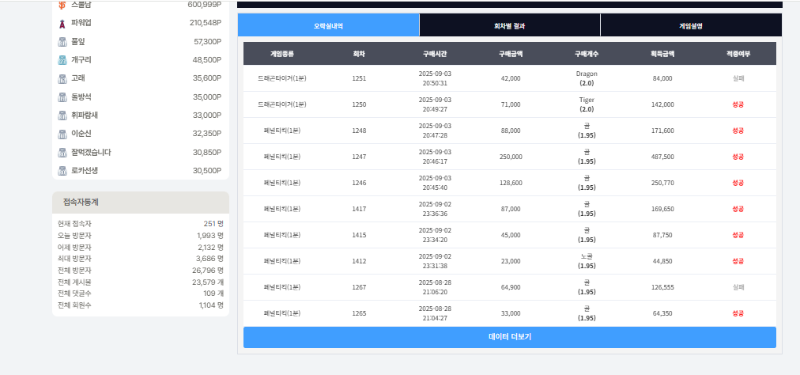Click round number 1415 in the table
The width and height of the screenshot is (800, 375).
[359, 235]
